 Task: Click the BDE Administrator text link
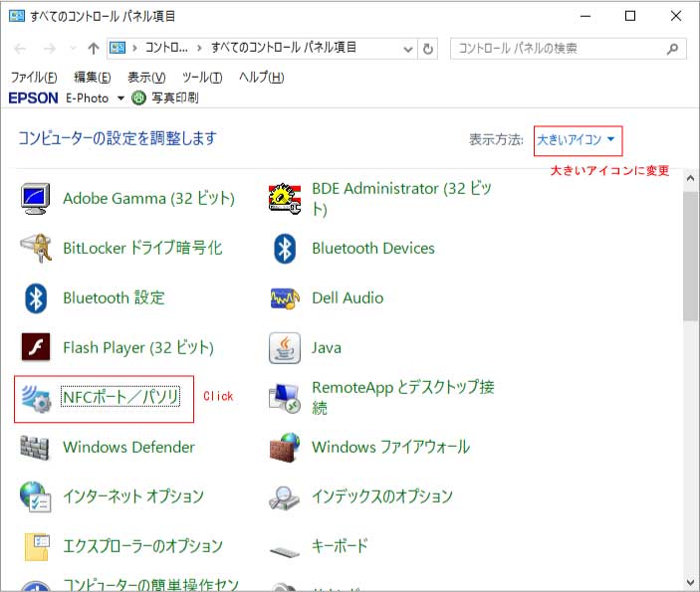coord(401,198)
